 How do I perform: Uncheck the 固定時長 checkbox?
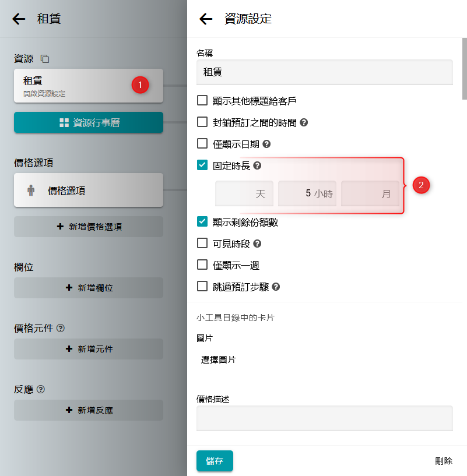(x=202, y=165)
